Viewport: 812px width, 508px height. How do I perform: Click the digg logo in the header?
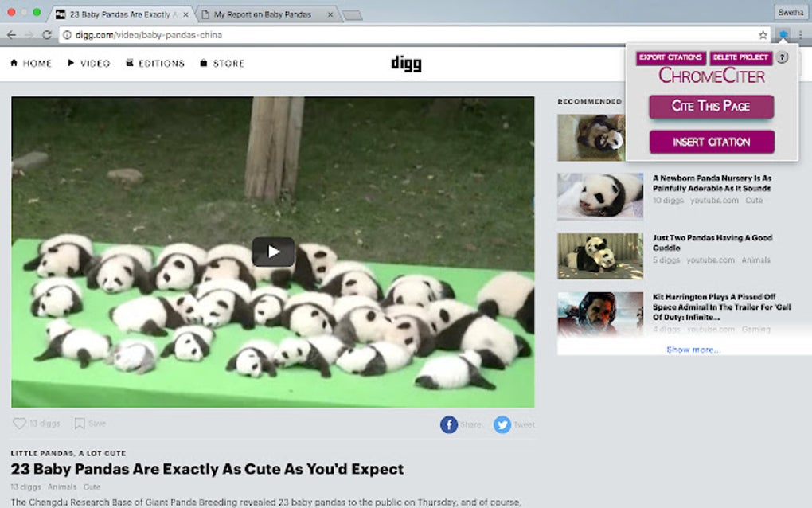click(406, 63)
